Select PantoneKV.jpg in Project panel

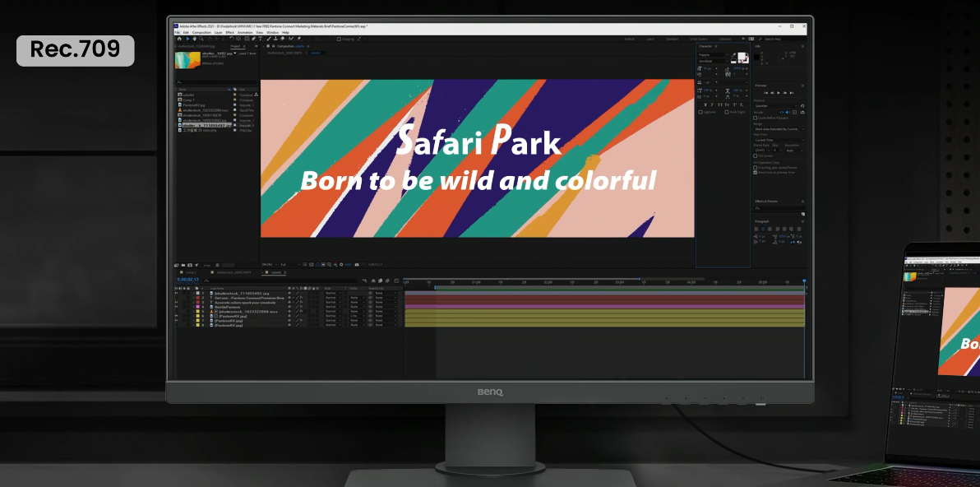click(196, 104)
